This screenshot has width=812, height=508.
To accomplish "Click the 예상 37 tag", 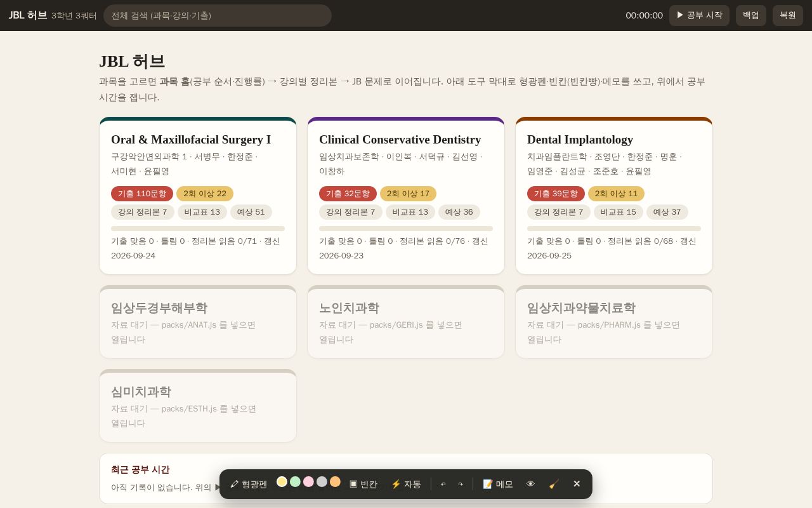I will 667,212.
